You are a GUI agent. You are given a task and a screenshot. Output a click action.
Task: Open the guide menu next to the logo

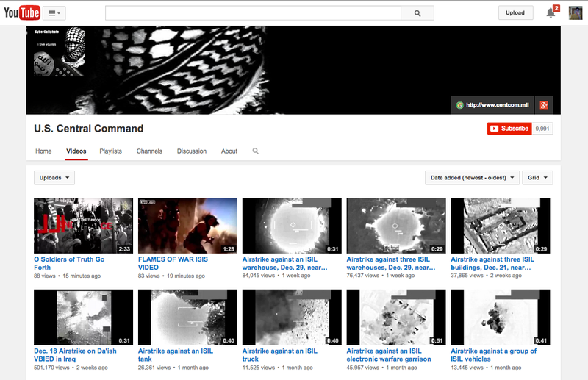[54, 13]
